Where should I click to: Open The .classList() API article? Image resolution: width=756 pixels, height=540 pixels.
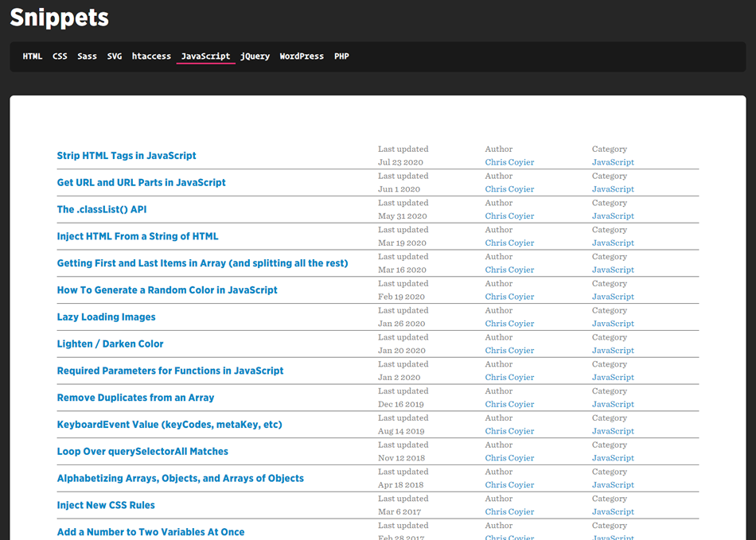(102, 210)
